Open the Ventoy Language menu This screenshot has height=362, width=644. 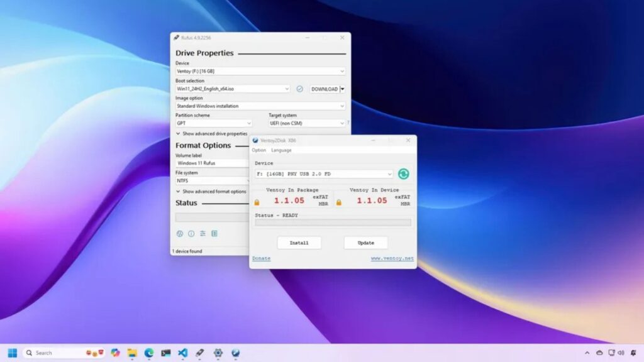(x=281, y=150)
